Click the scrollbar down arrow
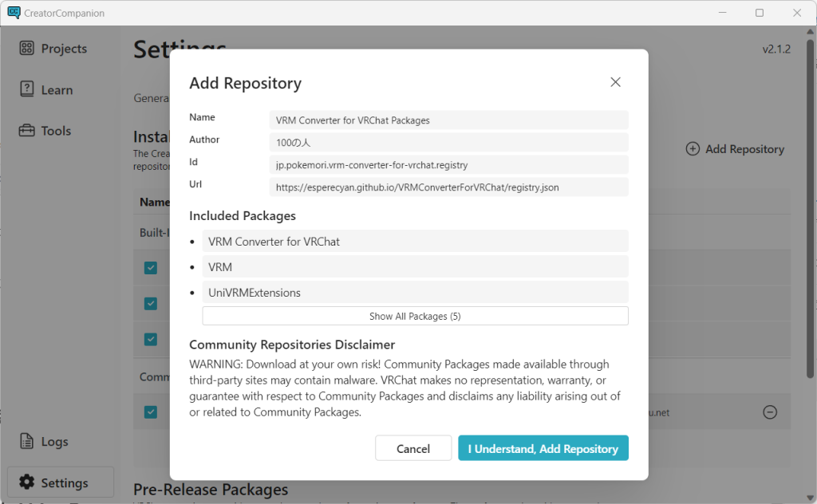 click(x=811, y=498)
